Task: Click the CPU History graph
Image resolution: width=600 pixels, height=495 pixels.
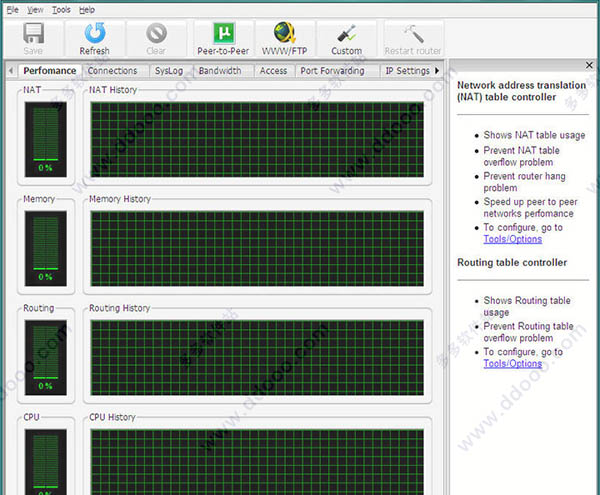Action: [257, 462]
